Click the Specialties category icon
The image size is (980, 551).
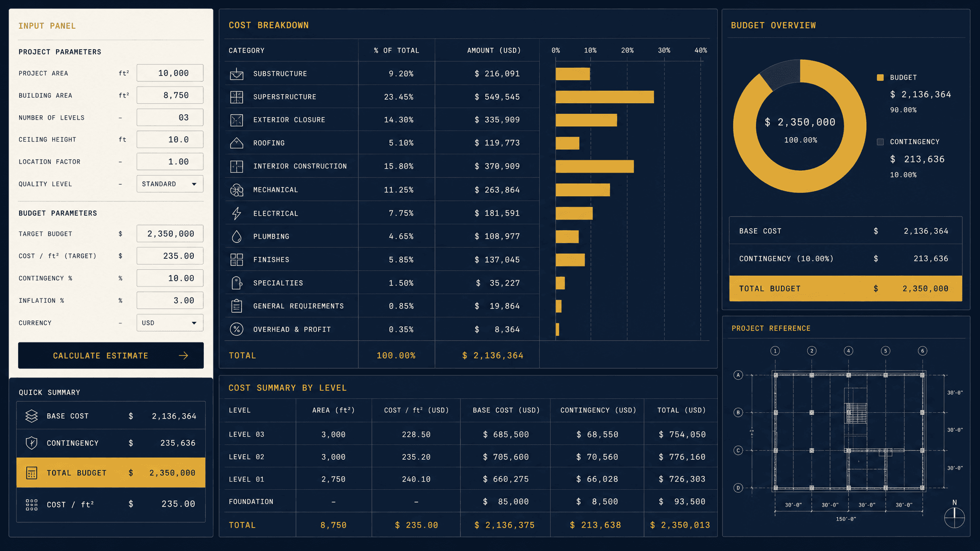pos(236,283)
